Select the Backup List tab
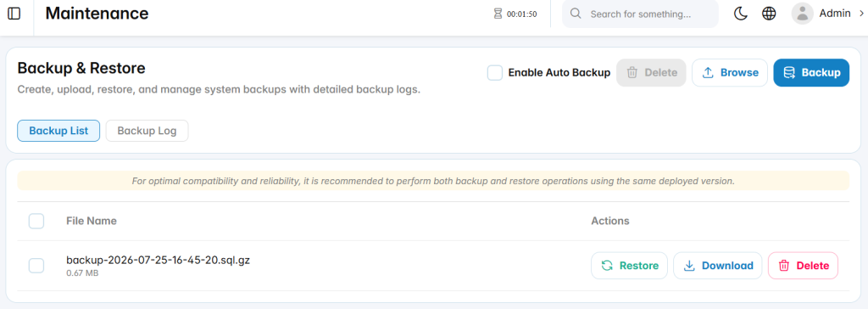 click(x=58, y=131)
